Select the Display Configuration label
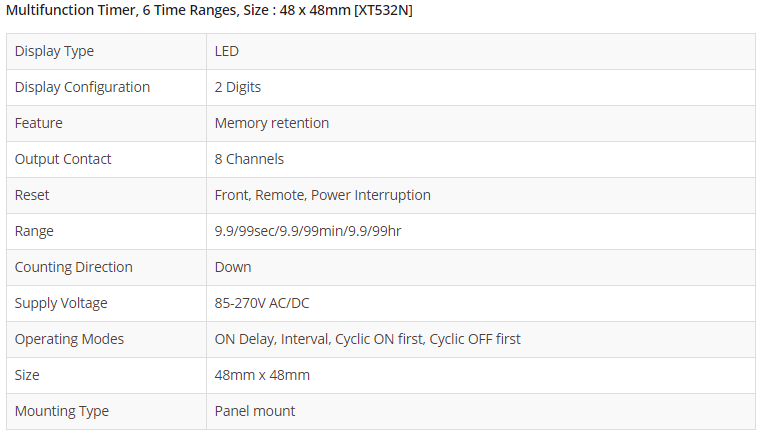The height and width of the screenshot is (435, 762). [x=82, y=87]
